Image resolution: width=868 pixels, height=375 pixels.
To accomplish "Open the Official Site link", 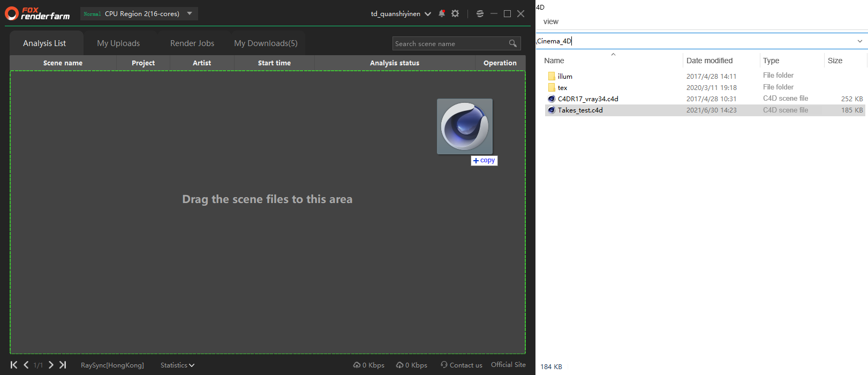I will (508, 365).
